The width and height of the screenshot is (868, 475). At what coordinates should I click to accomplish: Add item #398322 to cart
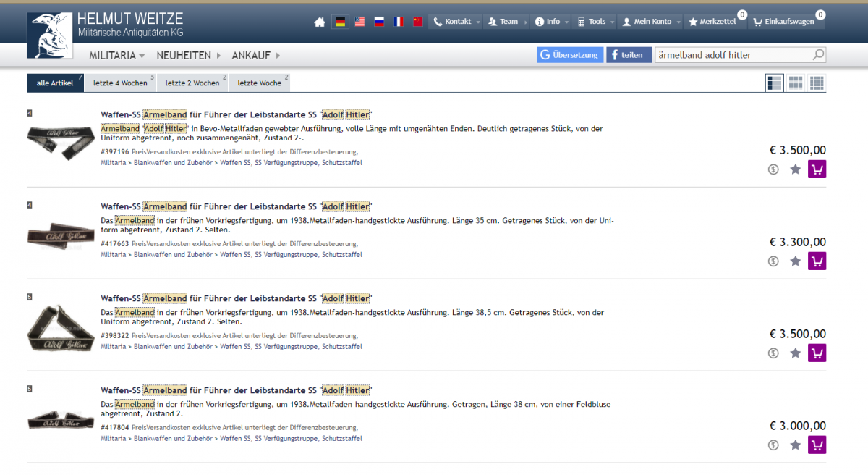[817, 353]
